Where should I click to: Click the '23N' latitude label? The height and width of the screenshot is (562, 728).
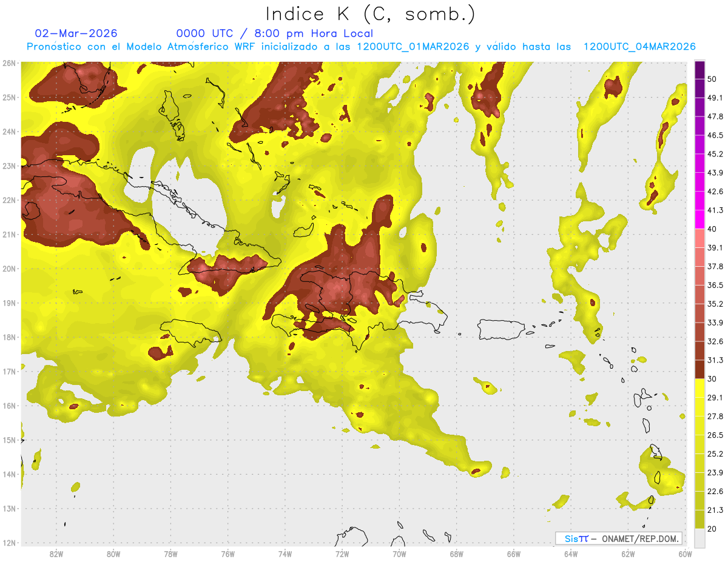pyautogui.click(x=9, y=166)
